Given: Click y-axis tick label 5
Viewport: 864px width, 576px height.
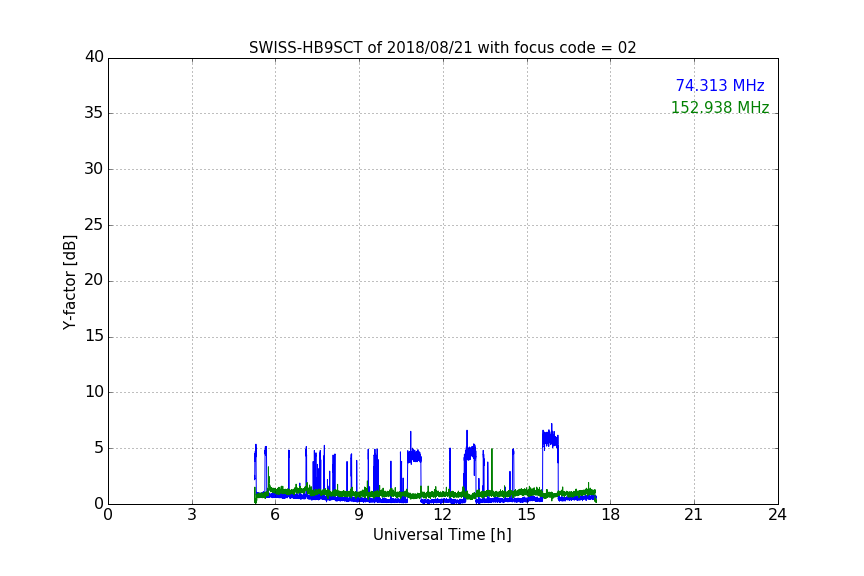Looking at the screenshot, I should click(99, 448).
